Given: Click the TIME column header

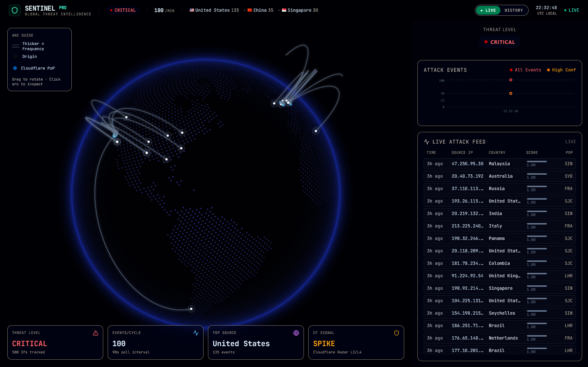Looking at the screenshot, I should (431, 153).
